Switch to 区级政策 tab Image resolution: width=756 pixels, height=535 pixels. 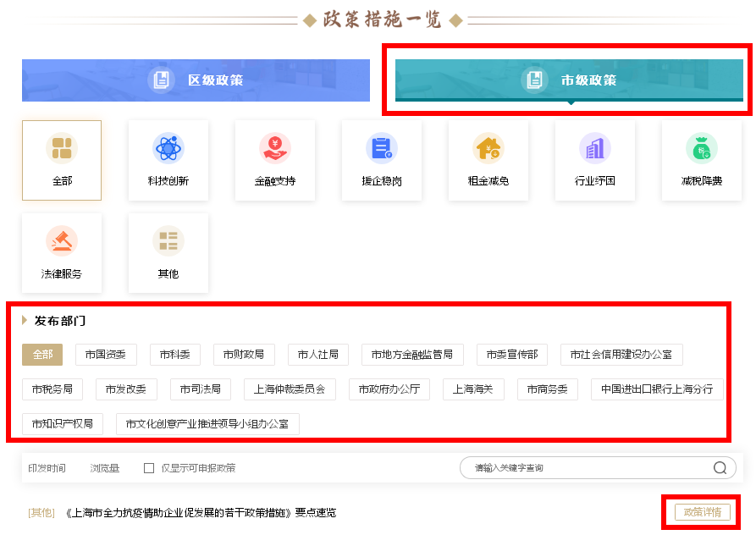click(196, 80)
